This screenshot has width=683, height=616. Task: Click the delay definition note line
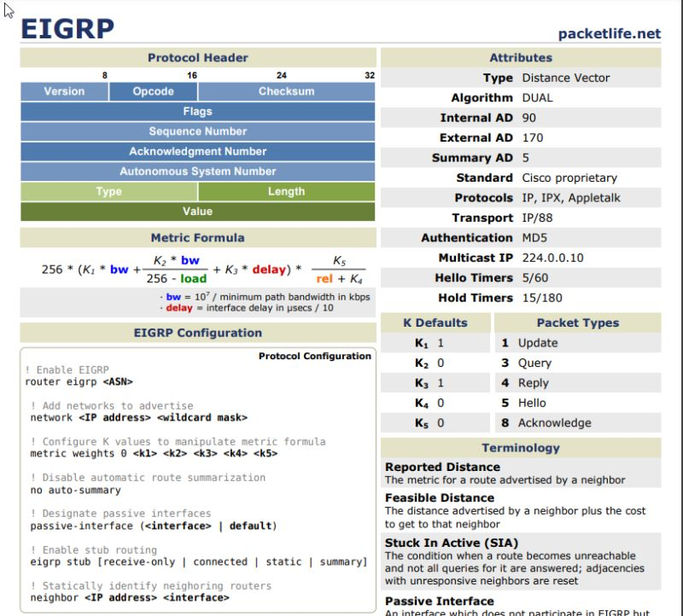247,308
